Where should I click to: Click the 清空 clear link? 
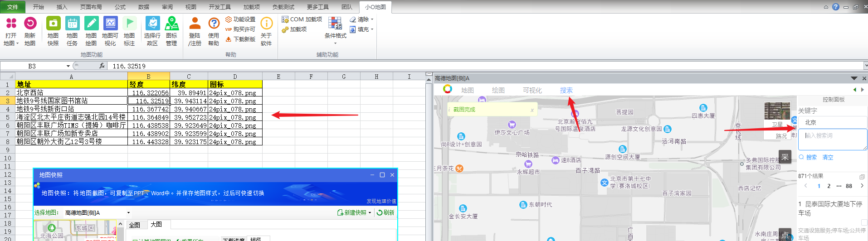tap(828, 157)
